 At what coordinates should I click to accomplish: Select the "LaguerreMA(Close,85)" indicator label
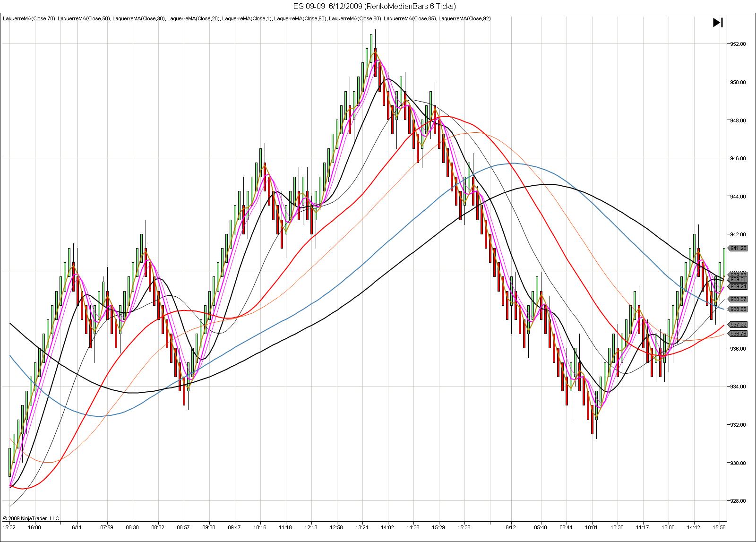point(410,19)
